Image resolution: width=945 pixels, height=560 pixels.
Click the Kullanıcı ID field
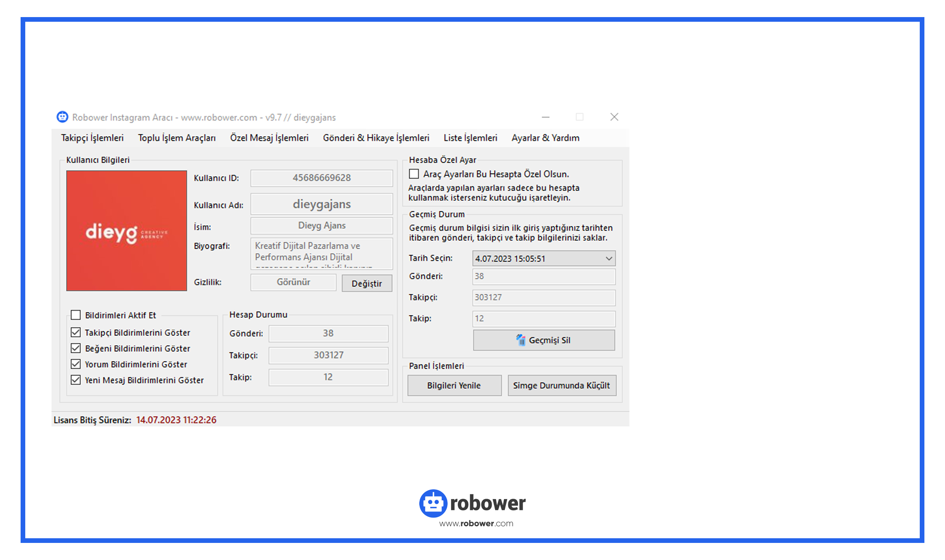click(322, 178)
